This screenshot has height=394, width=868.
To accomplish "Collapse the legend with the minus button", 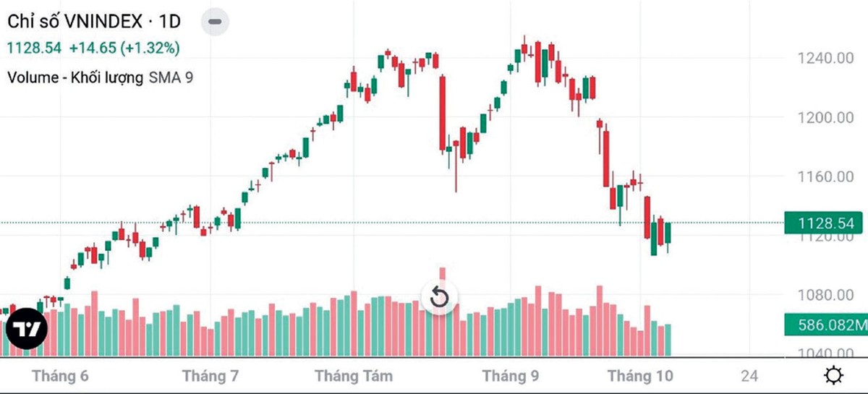I will tap(214, 22).
